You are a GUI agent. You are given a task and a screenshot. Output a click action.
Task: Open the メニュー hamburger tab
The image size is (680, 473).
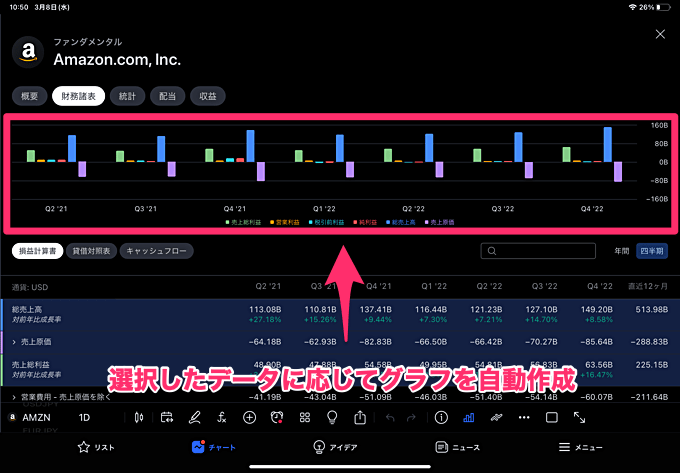[580, 447]
